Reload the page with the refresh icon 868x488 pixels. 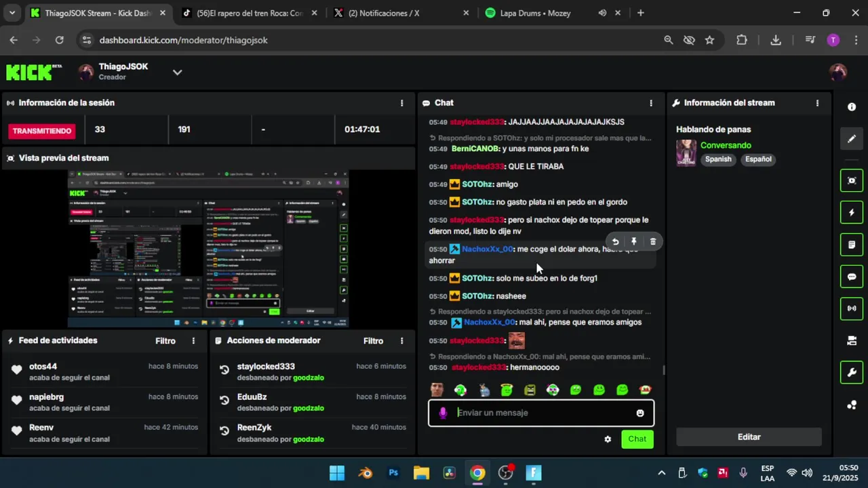click(59, 40)
